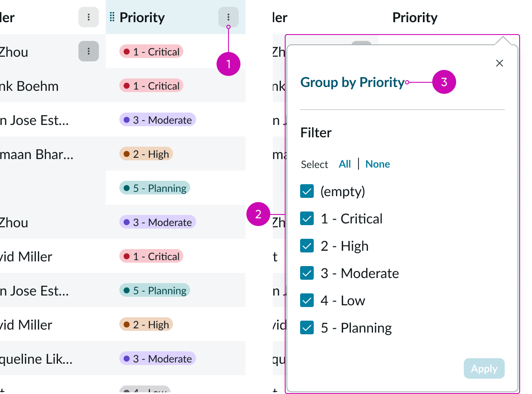The image size is (532, 394).
Task: Click the drag handle on the Priority header
Action: (x=112, y=17)
